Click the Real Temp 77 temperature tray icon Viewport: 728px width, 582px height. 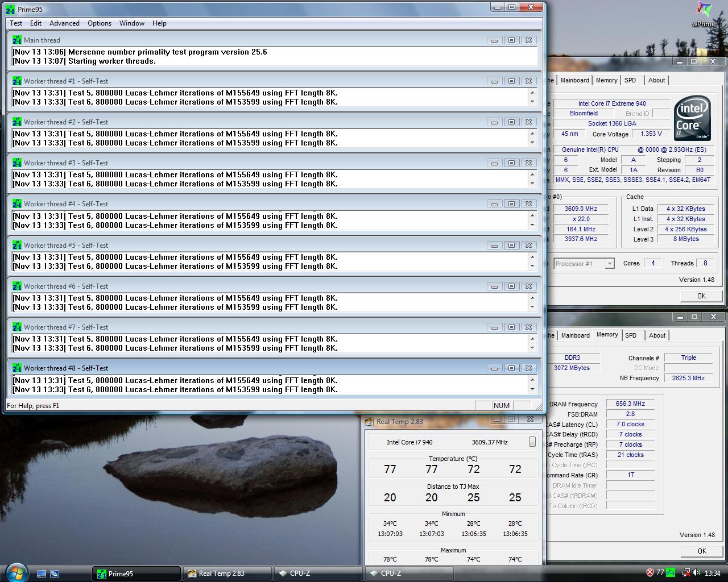(660, 573)
